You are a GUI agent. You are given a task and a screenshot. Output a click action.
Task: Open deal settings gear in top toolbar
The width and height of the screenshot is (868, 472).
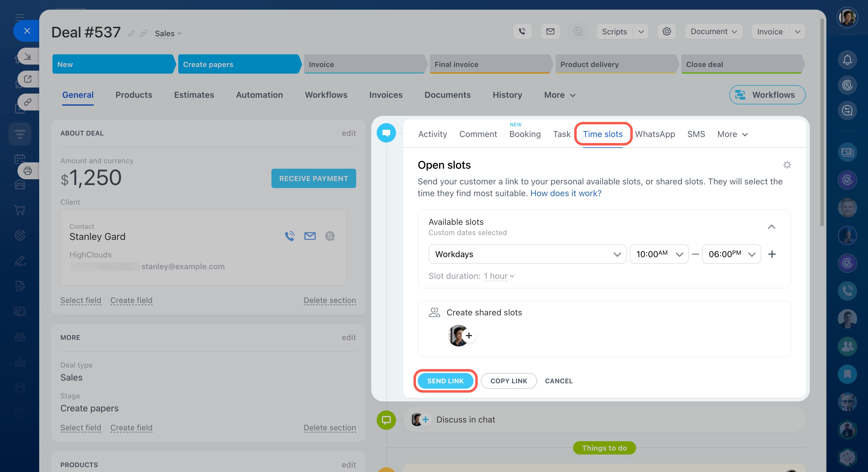point(666,31)
